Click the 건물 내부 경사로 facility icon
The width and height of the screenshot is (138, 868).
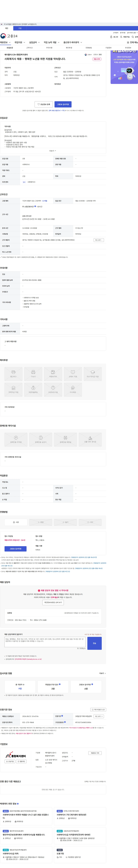(90, 440)
